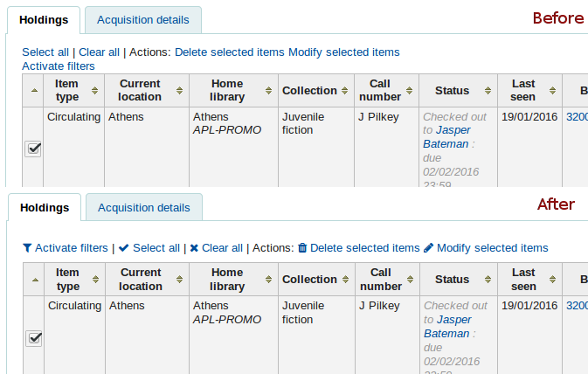Sort by Last seen in the After table

pyautogui.click(x=523, y=280)
